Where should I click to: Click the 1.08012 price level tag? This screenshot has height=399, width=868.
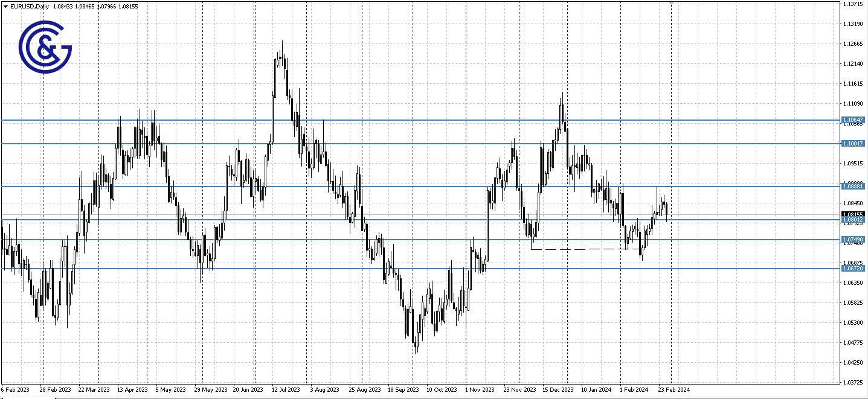(x=855, y=220)
